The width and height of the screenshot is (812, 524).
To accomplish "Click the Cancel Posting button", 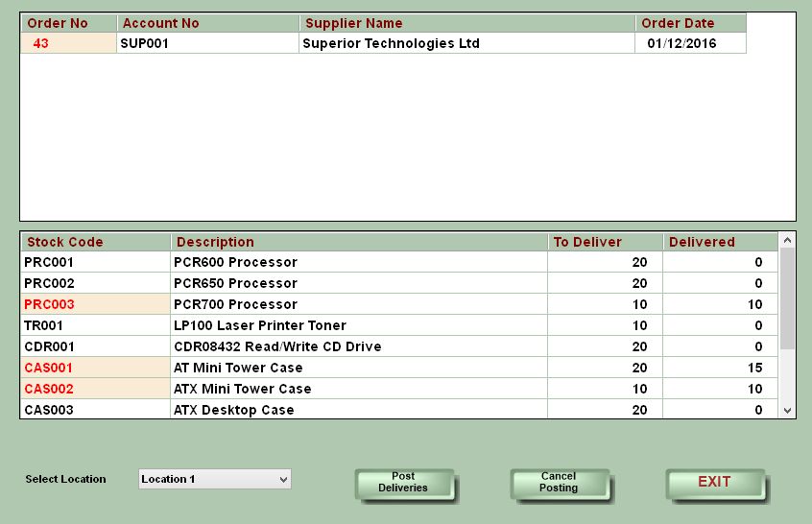I will [x=560, y=484].
